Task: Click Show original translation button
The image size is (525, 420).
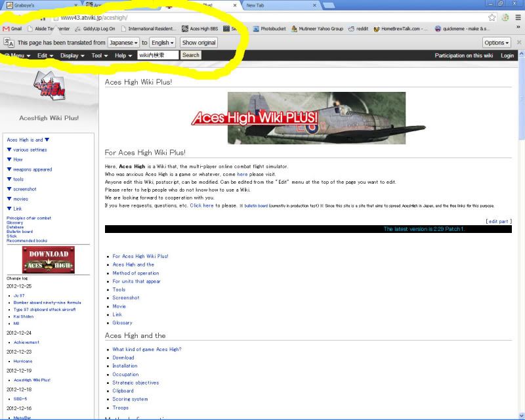Action: [199, 43]
